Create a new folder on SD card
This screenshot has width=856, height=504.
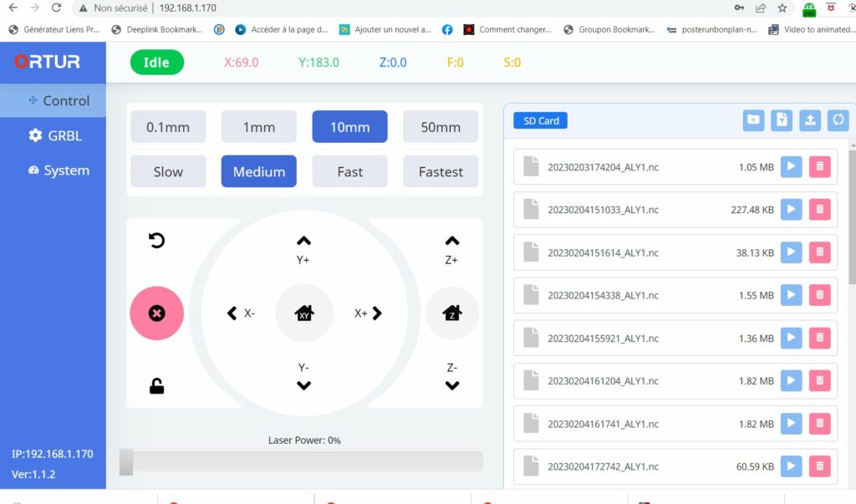(x=753, y=120)
